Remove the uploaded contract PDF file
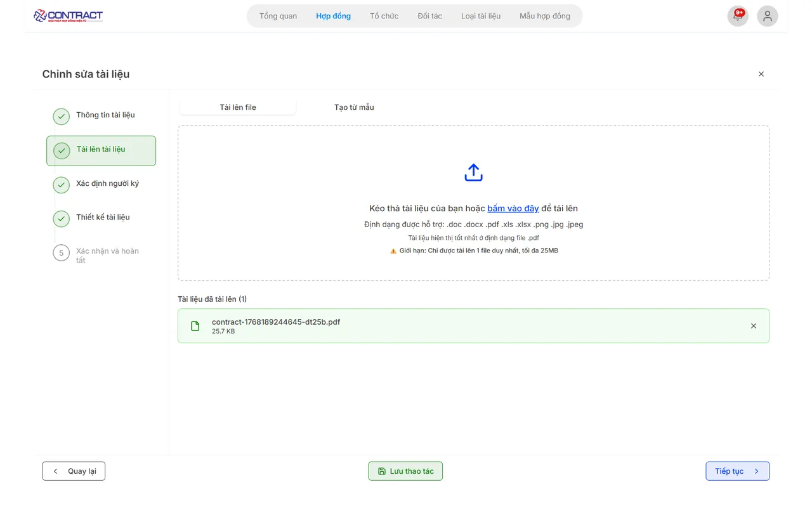This screenshot has height=508, width=812. (x=753, y=326)
